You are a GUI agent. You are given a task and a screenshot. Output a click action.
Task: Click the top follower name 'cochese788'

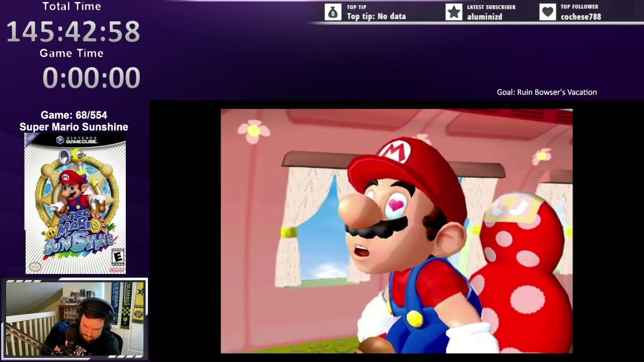click(581, 17)
